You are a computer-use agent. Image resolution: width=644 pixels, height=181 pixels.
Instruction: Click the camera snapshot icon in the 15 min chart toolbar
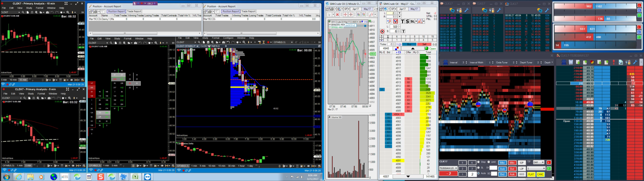[47, 12]
